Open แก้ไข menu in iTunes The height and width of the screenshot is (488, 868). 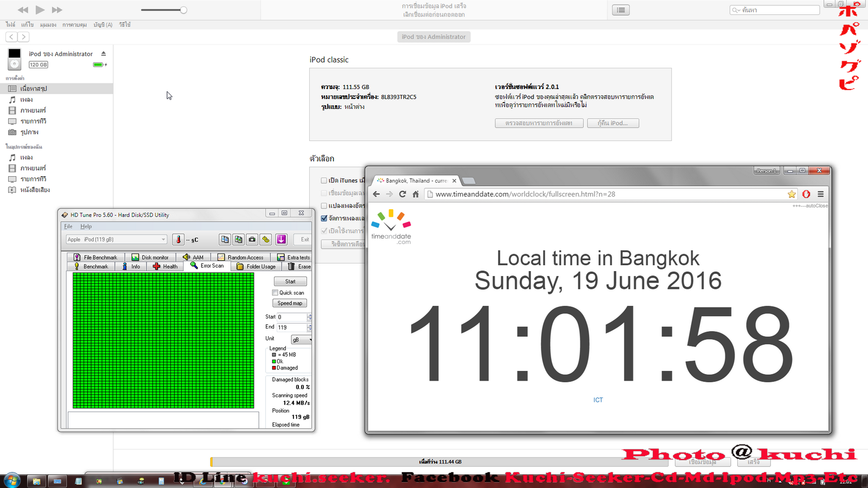tap(27, 25)
